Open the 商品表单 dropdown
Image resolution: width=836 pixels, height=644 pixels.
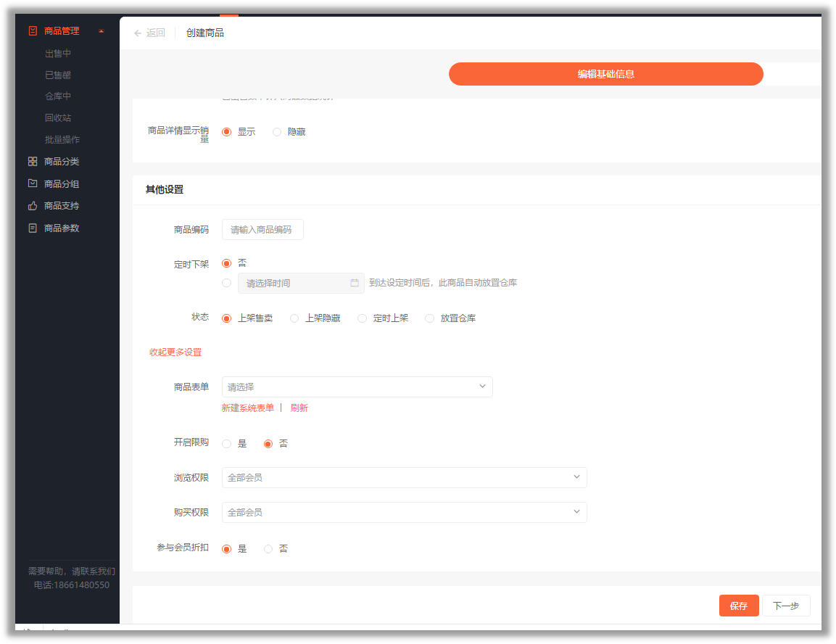357,387
